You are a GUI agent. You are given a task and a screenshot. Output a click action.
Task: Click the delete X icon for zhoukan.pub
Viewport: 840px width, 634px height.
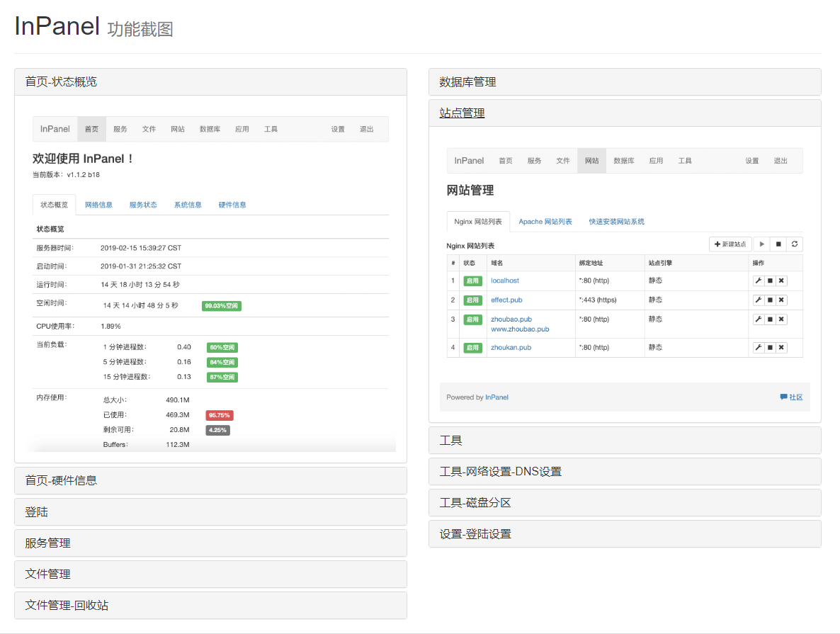point(781,347)
